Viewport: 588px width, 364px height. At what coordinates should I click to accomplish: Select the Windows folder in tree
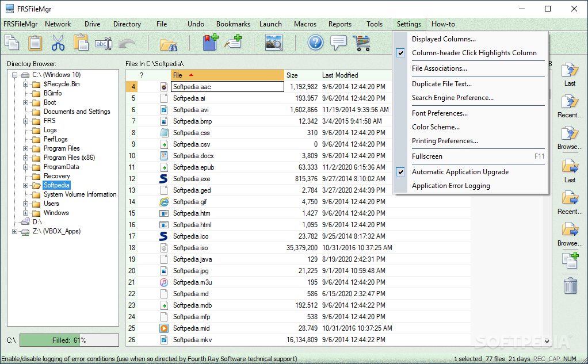pos(56,213)
